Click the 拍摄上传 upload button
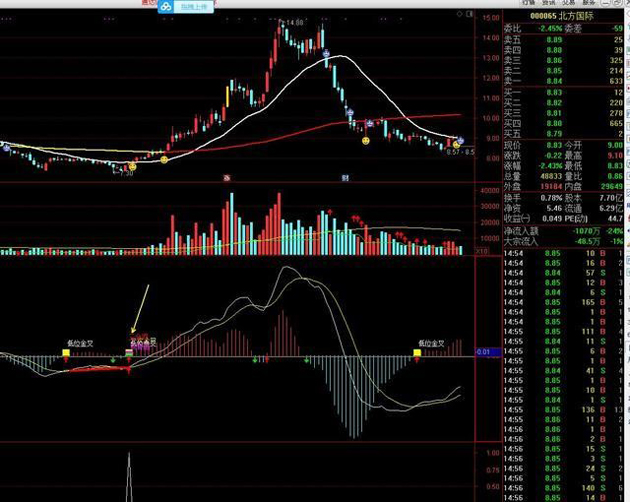This screenshot has height=502, width=630. pyautogui.click(x=194, y=7)
